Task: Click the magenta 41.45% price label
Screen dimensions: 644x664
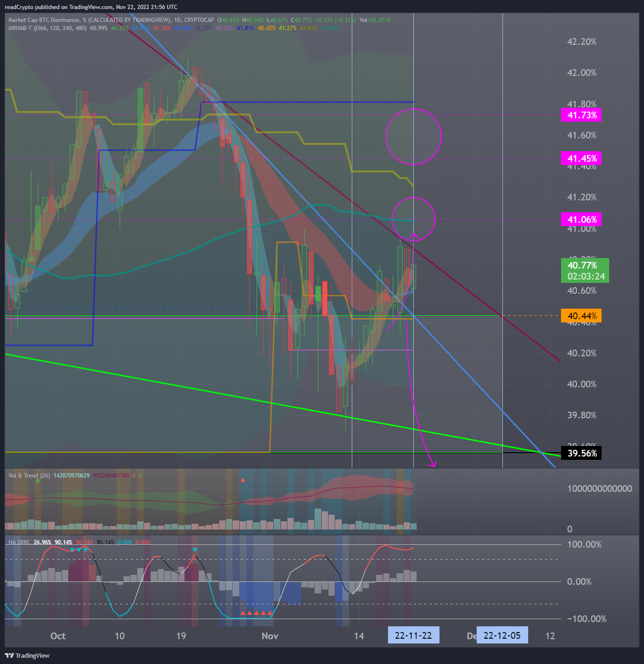Action: pos(582,158)
